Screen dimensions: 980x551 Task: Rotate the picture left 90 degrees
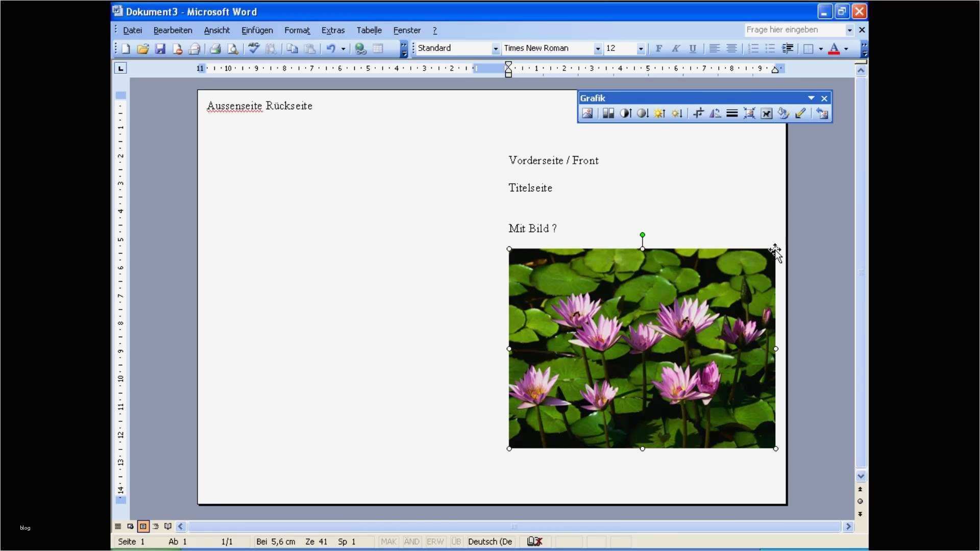(x=715, y=113)
